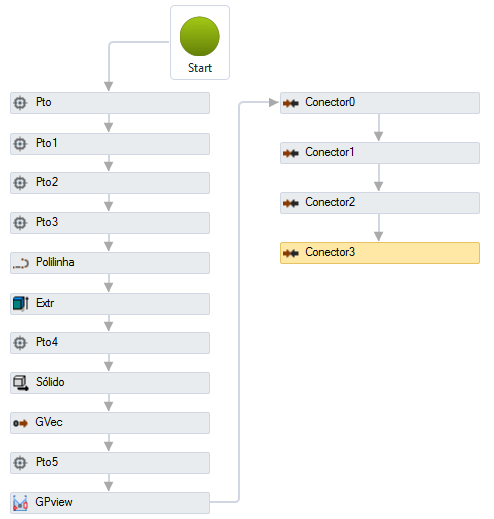
Task: Click the Start label text
Action: (x=200, y=68)
